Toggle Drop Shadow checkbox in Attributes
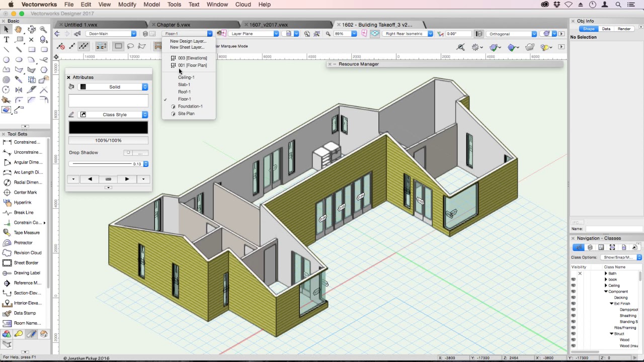The image size is (644, 362). (x=128, y=153)
